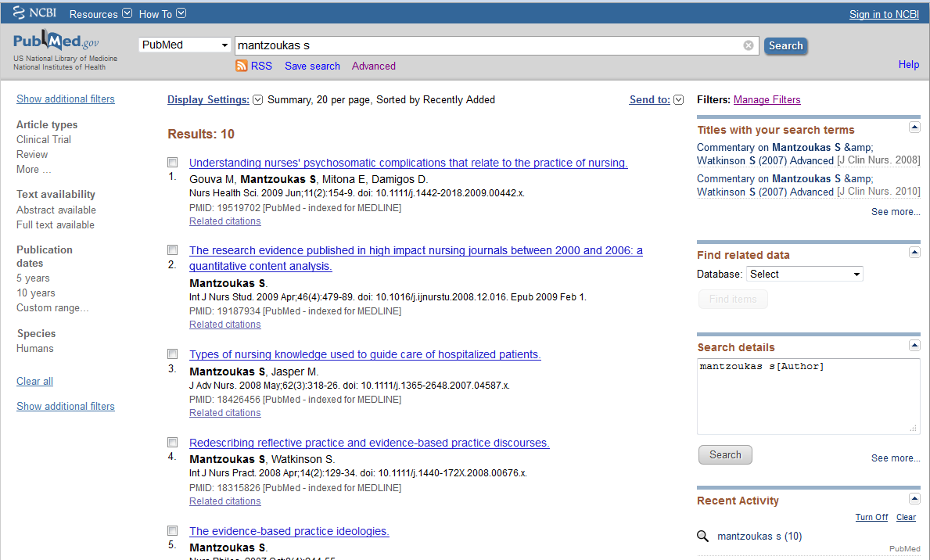Click the RSS text link
The height and width of the screenshot is (560, 930).
click(261, 66)
